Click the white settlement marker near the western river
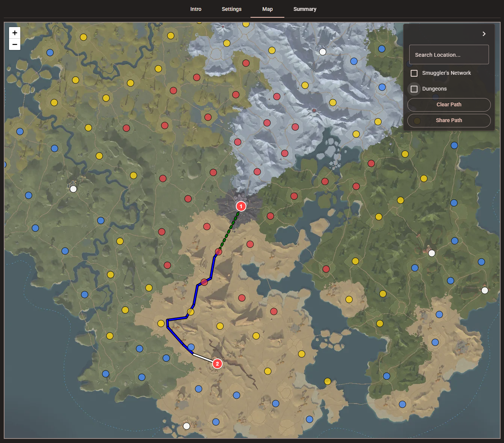The height and width of the screenshot is (443, 504). 73,189
